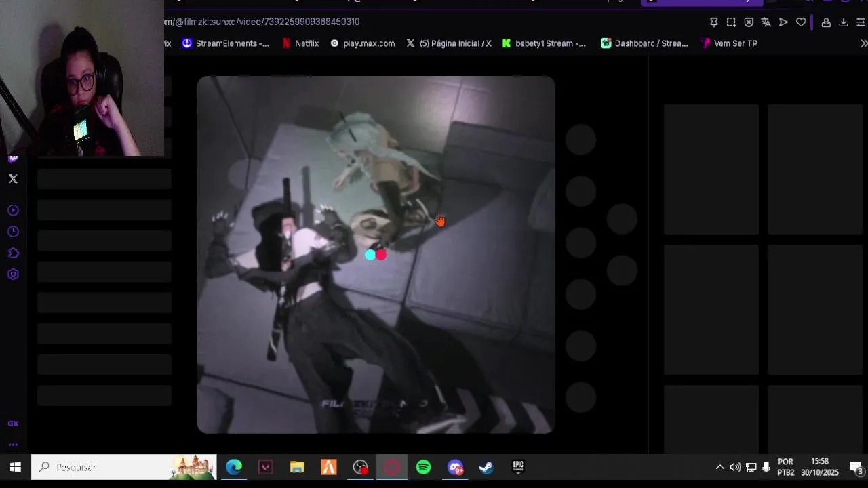This screenshot has height=488, width=868.
Task: Click the video player area
Action: click(376, 254)
